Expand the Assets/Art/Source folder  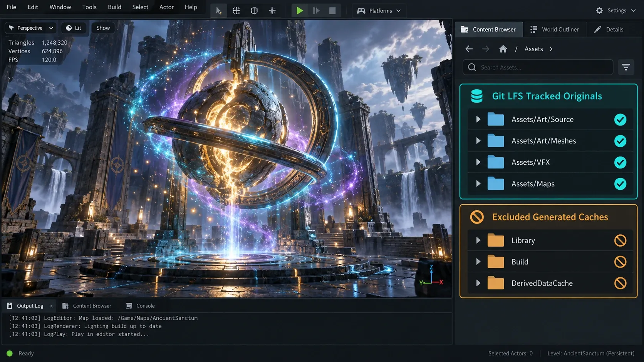[478, 119]
